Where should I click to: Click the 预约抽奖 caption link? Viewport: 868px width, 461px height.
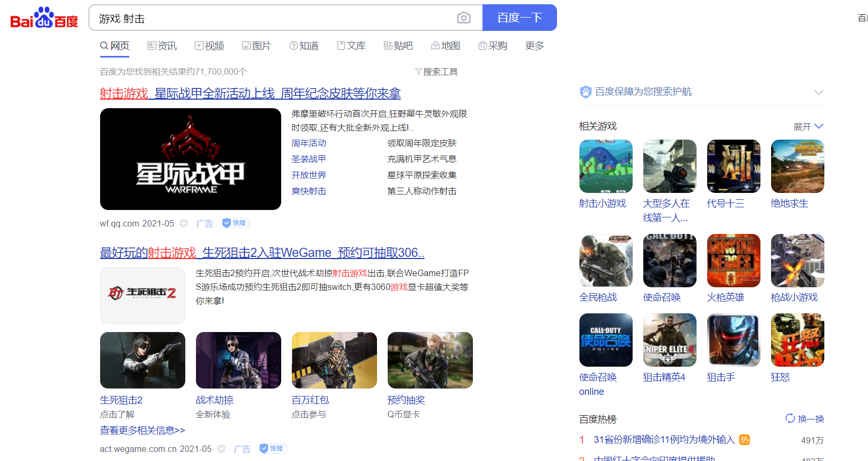pos(406,400)
